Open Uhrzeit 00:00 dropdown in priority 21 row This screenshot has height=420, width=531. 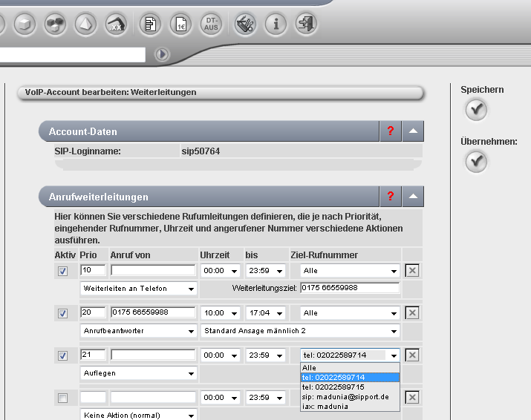click(x=221, y=355)
